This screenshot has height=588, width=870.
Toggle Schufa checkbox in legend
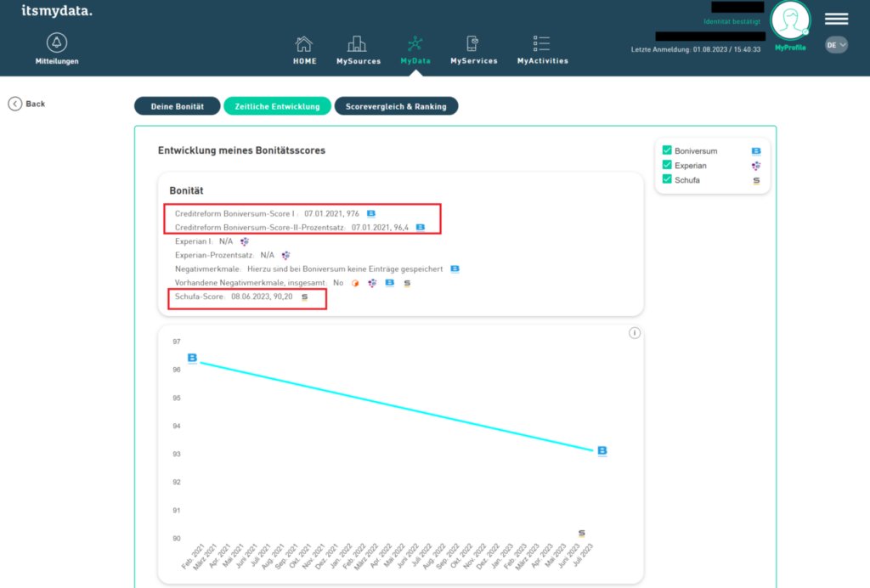(667, 179)
